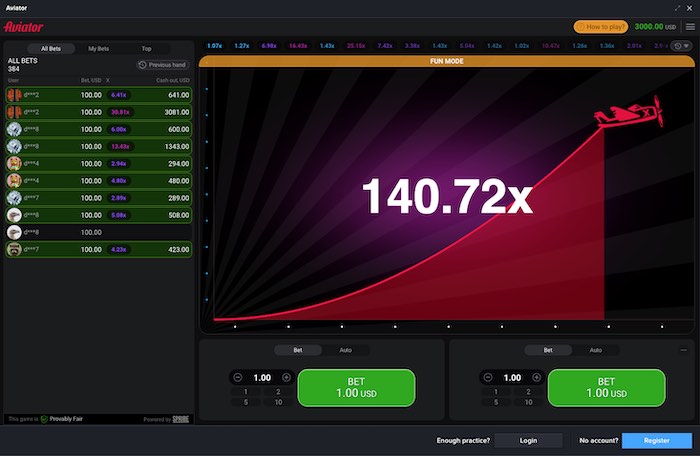Click avatar of row with 289.00 cash out
This screenshot has width=700, height=456.
pos(14,198)
